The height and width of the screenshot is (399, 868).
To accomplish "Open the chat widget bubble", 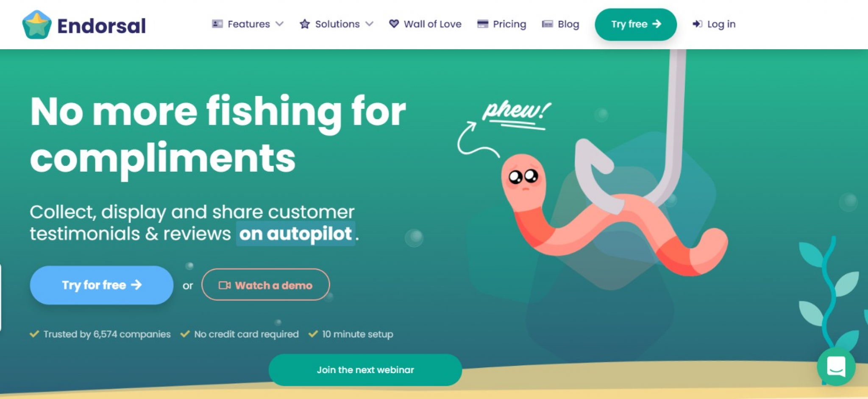I will pyautogui.click(x=836, y=366).
